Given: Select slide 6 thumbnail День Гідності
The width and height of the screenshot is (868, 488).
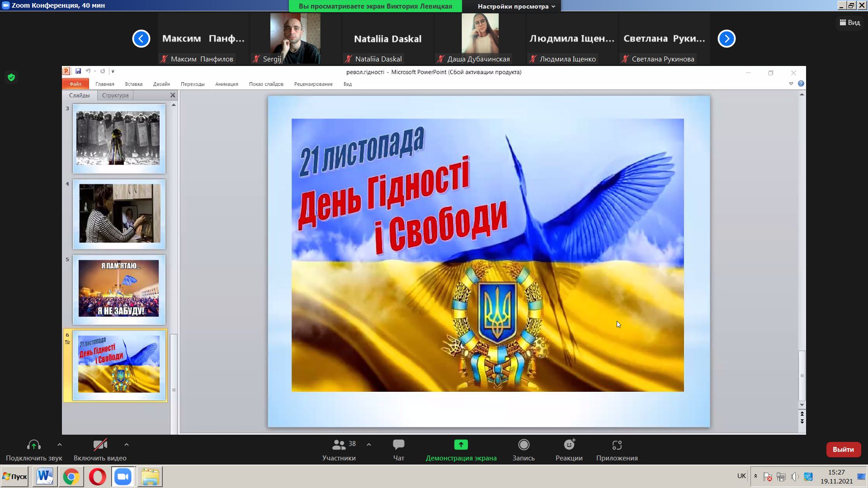Looking at the screenshot, I should pyautogui.click(x=119, y=365).
